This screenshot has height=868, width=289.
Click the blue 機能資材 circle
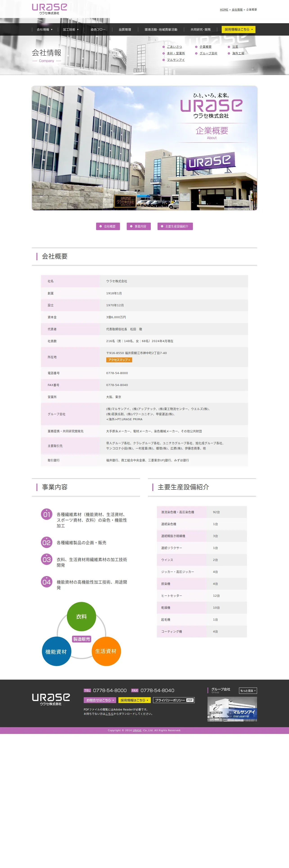[56, 651]
